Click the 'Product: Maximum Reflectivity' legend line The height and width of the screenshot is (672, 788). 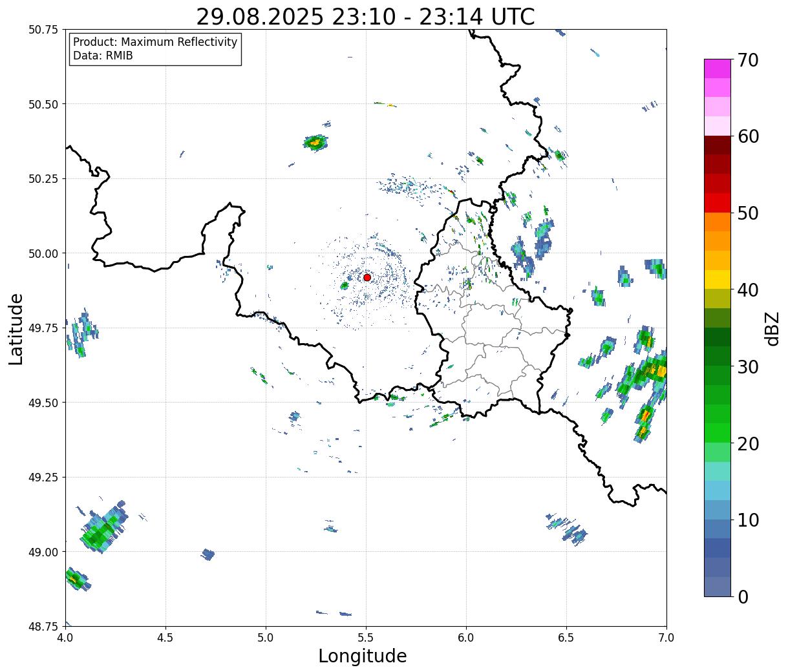click(155, 42)
